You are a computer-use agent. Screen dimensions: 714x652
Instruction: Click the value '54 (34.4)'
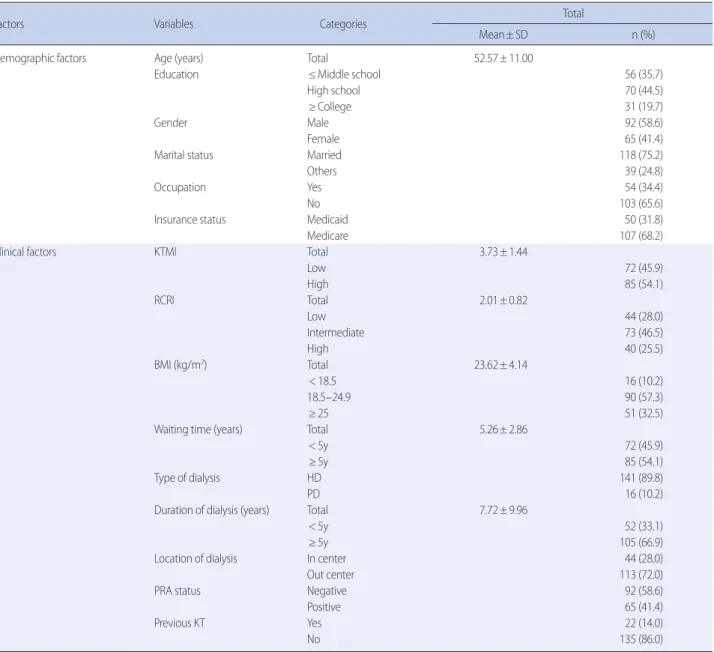(643, 188)
